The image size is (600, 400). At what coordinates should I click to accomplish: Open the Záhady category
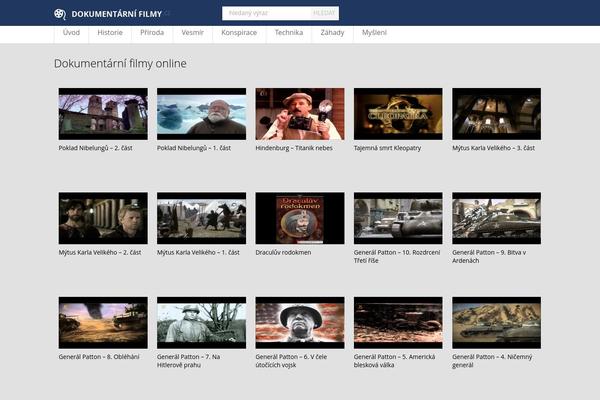[x=332, y=33]
